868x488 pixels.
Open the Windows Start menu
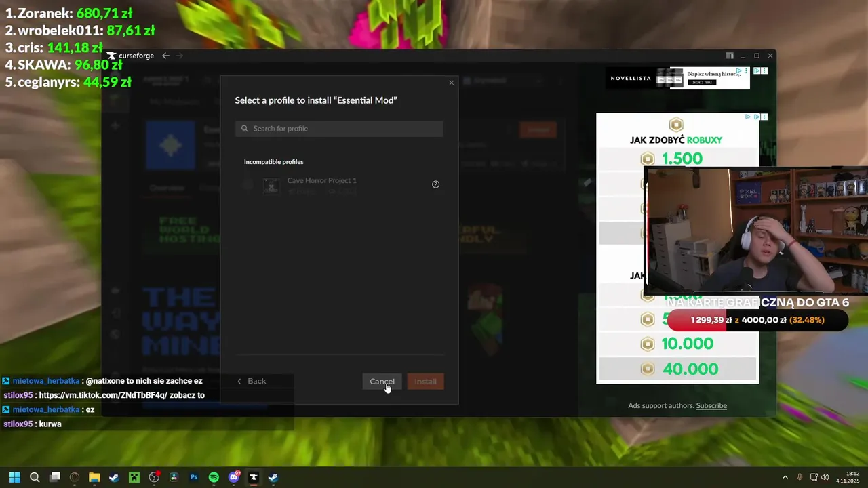coord(14,477)
